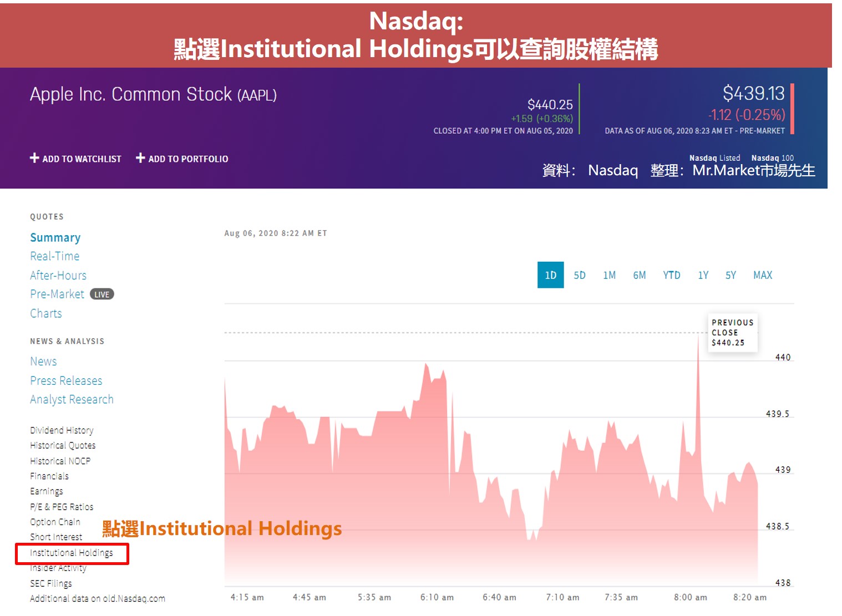Screen dimensions: 842x616
Task: Go to After-Hours quotes
Action: (58, 276)
